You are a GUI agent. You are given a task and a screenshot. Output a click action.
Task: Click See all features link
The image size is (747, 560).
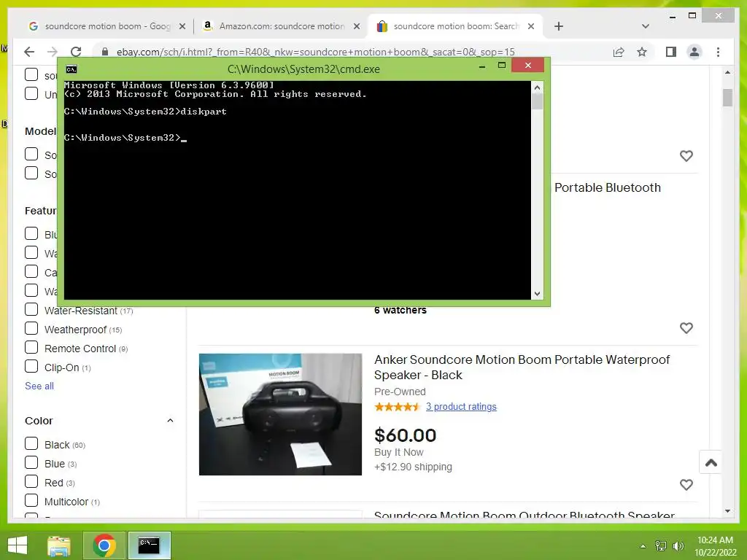point(39,386)
